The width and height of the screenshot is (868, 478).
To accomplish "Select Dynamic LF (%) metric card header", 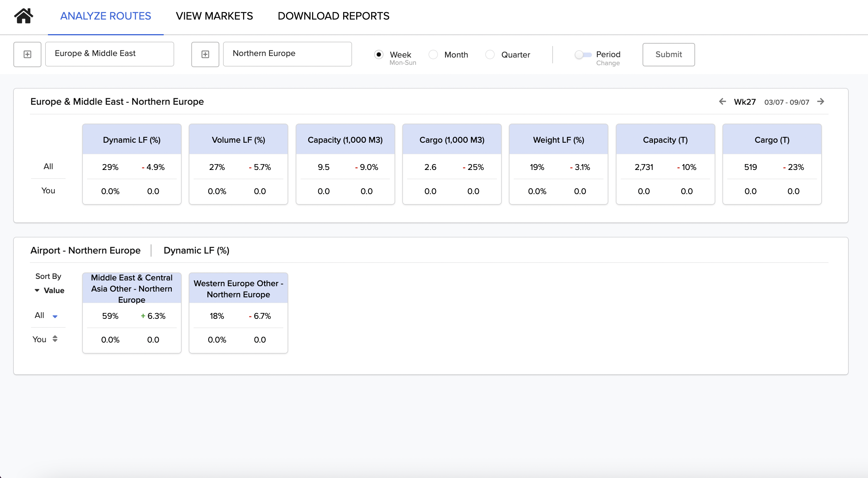I will [132, 140].
